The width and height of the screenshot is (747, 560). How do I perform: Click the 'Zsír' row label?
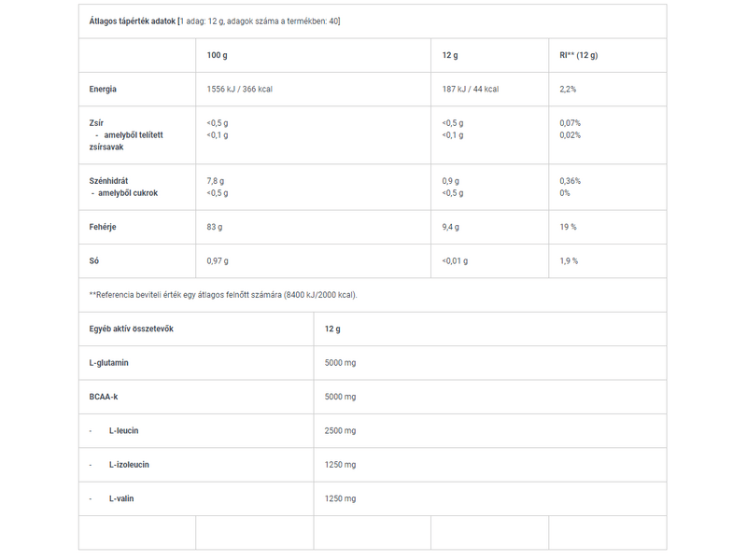click(97, 122)
